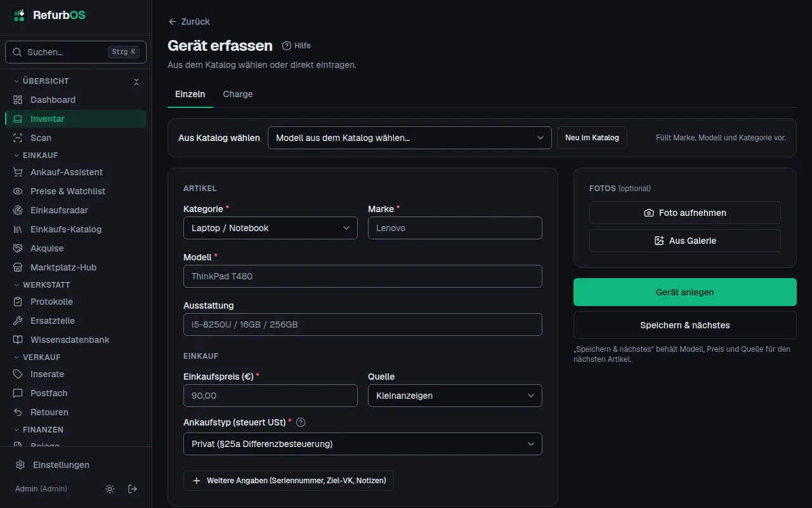Click the logout icon next to Admin

tap(133, 489)
